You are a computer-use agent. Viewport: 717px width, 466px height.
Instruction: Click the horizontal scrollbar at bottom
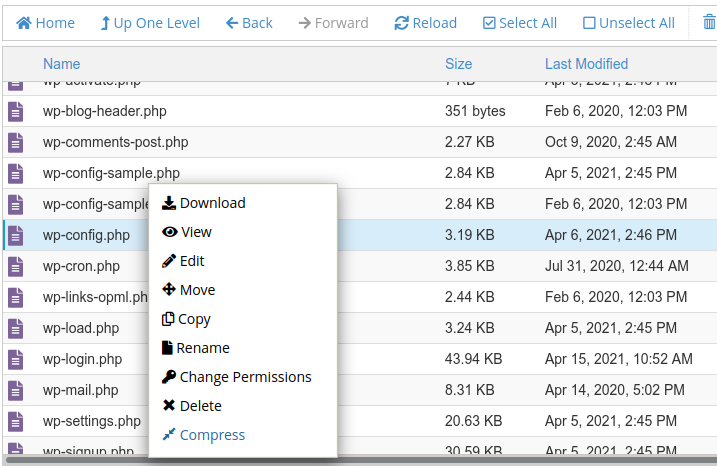click(x=361, y=460)
